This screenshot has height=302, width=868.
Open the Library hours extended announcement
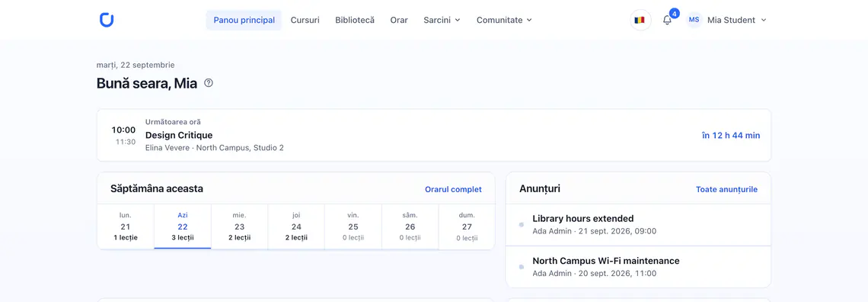pos(638,224)
